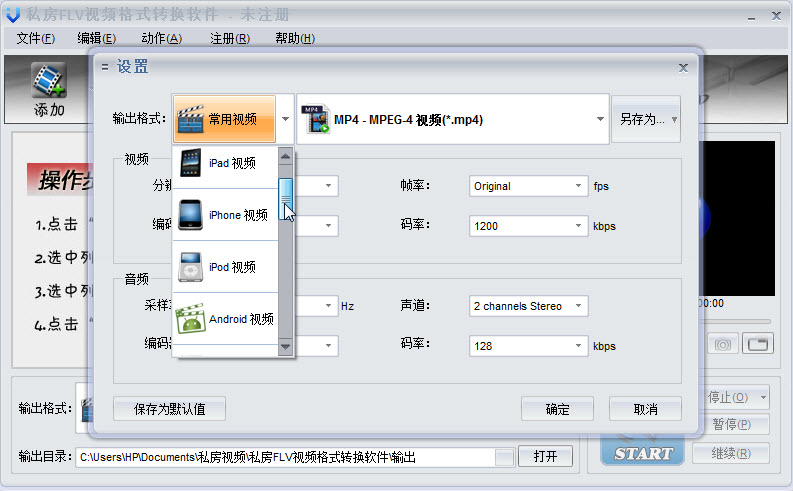
Task: Open the video resolution dropdown arrow
Action: (328, 186)
